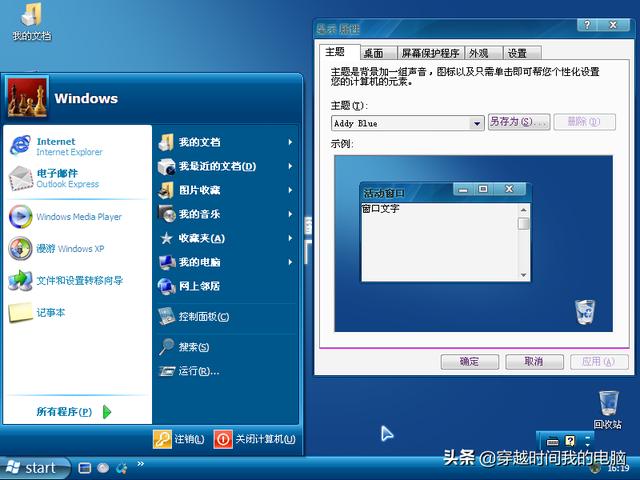
Task: Expand 我的文档 submenu arrow
Action: point(290,142)
